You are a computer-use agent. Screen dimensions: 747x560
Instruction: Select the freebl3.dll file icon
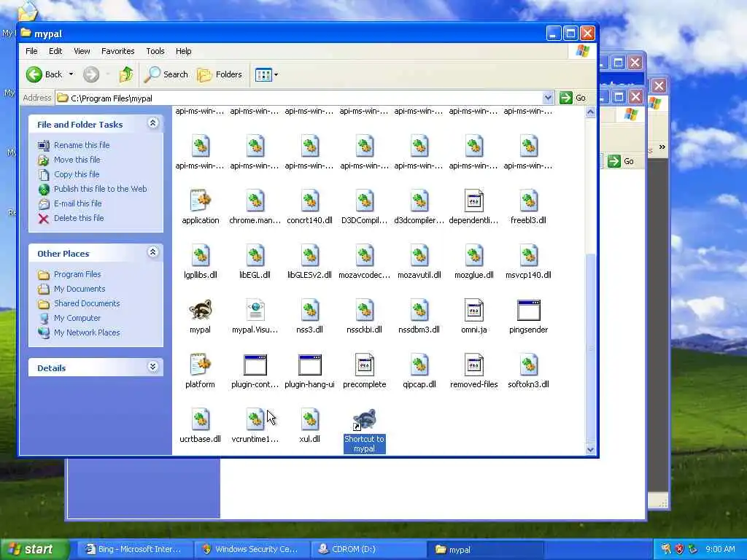tap(528, 201)
